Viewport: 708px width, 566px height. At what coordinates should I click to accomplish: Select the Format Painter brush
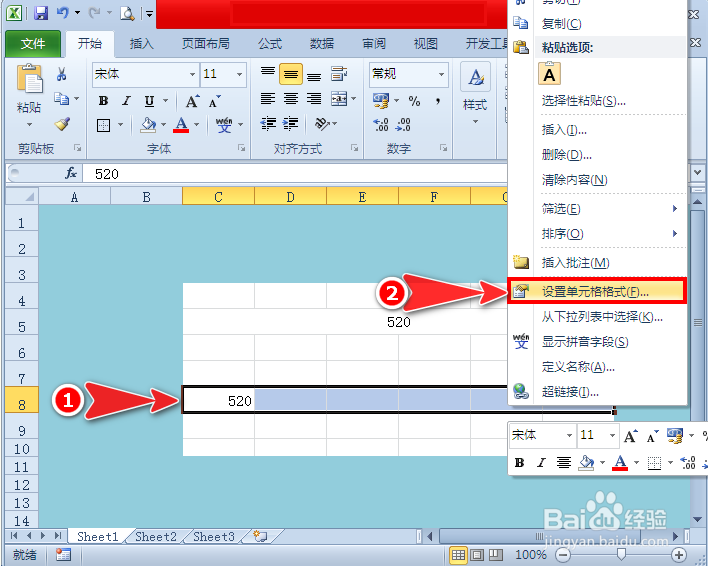[62, 124]
